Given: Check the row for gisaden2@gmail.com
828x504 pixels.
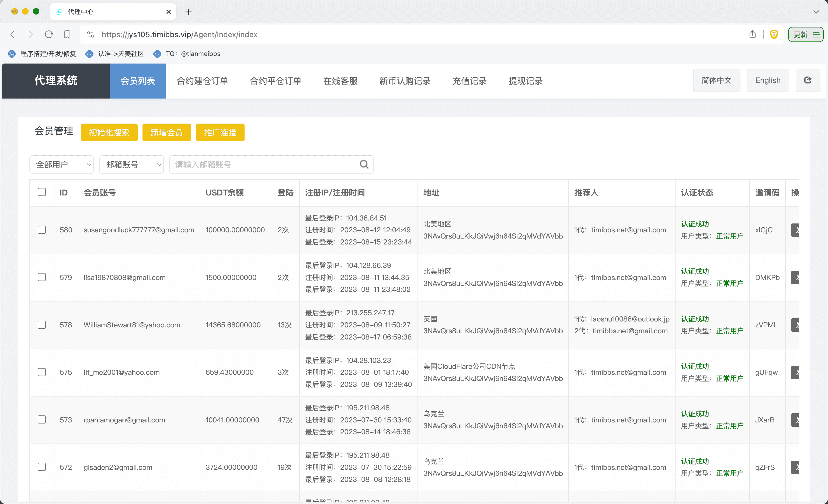Looking at the screenshot, I should coord(42,467).
